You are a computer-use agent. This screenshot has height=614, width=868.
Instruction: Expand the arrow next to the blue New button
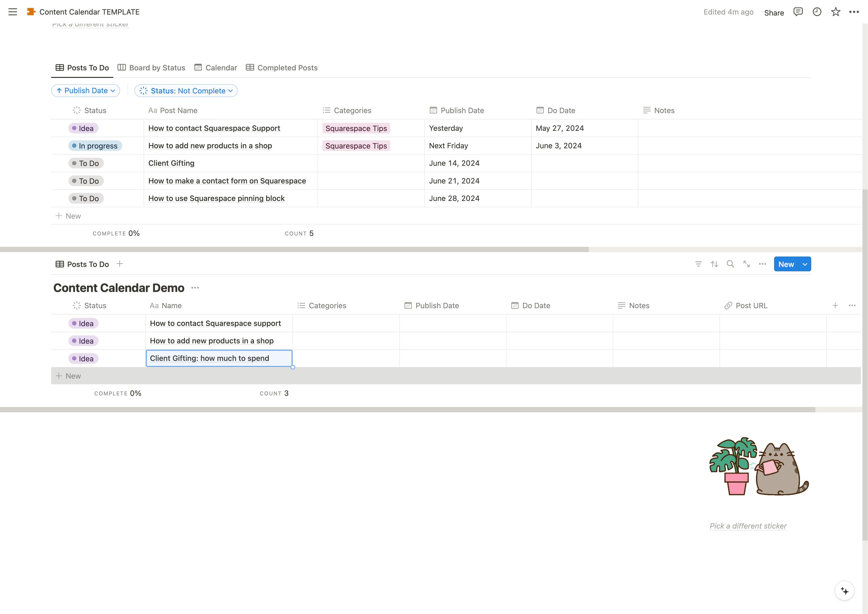click(x=805, y=265)
